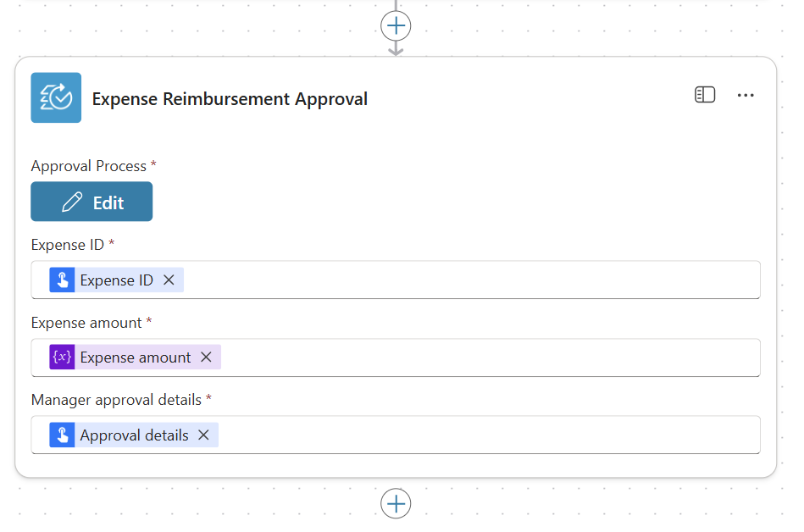Click the dynamic content icon on Approval details token
Screen dimensions: 804x532
pos(62,435)
